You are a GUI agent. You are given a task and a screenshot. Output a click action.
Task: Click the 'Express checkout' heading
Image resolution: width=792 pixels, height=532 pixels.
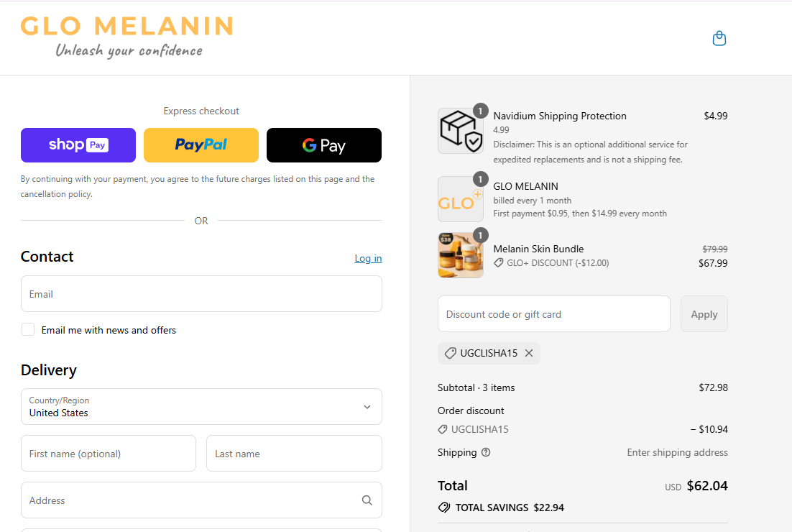[x=201, y=111]
